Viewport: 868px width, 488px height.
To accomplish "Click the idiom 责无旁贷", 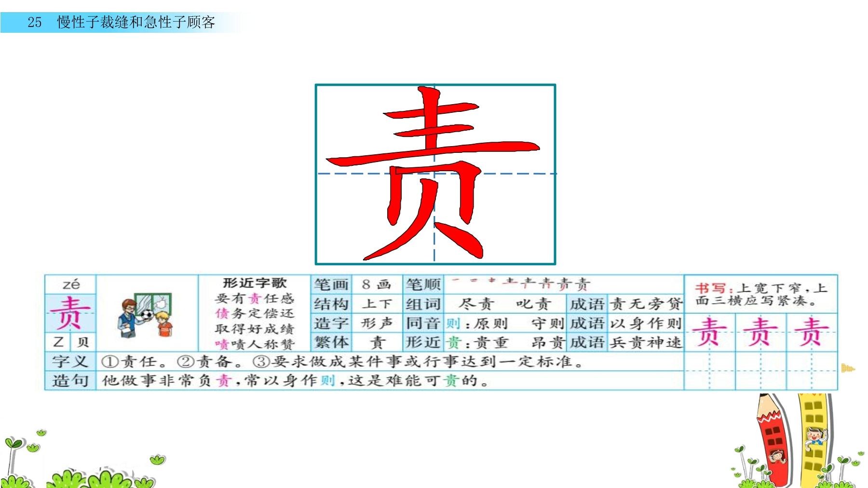I will (x=646, y=304).
